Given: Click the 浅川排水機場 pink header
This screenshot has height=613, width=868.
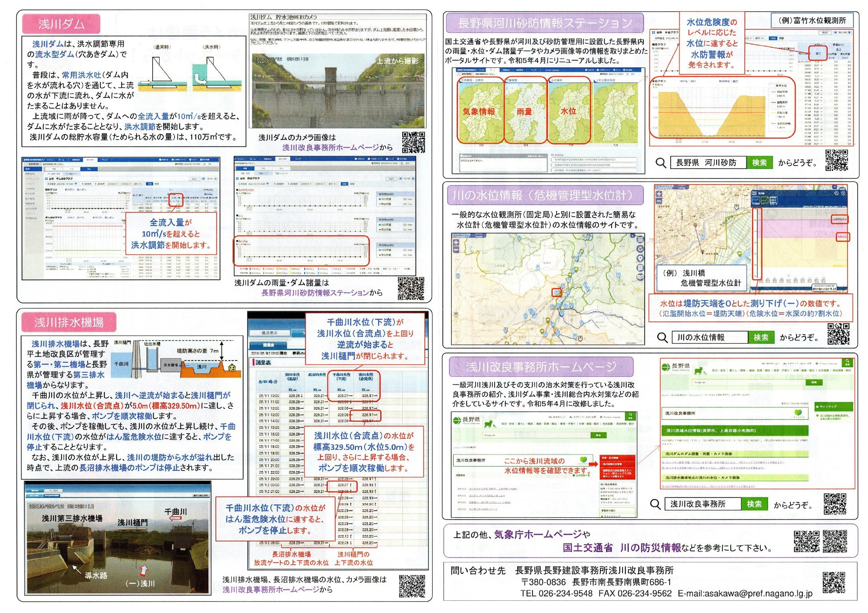Looking at the screenshot, I should tap(69, 323).
